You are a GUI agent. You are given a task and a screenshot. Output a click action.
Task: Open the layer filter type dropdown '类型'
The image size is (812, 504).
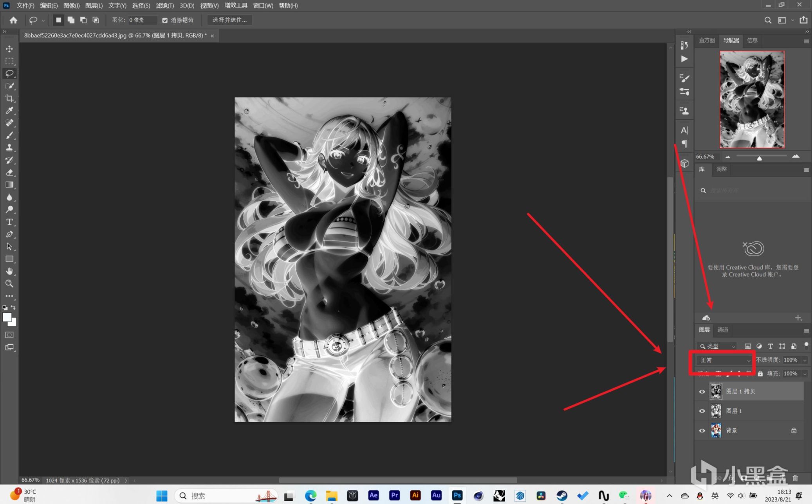717,346
